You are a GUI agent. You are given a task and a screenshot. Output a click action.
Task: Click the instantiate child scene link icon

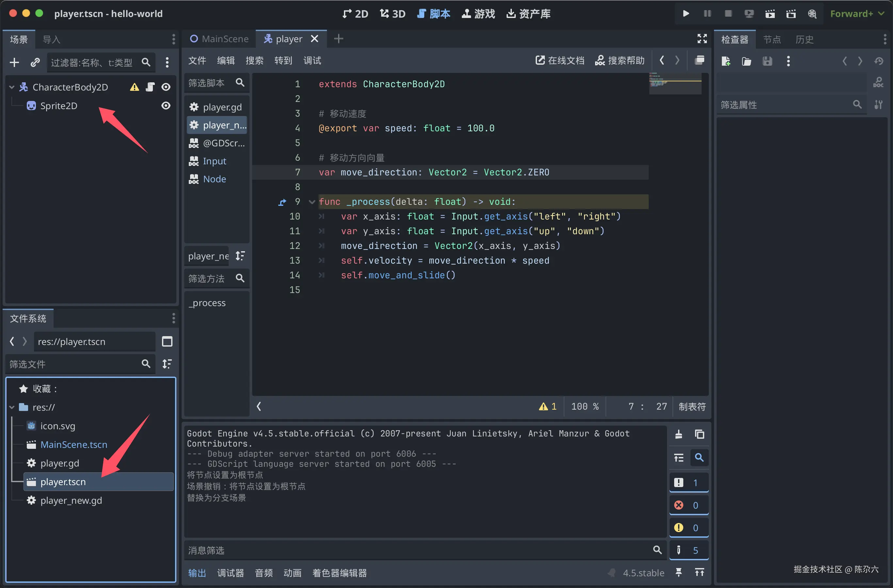[35, 62]
